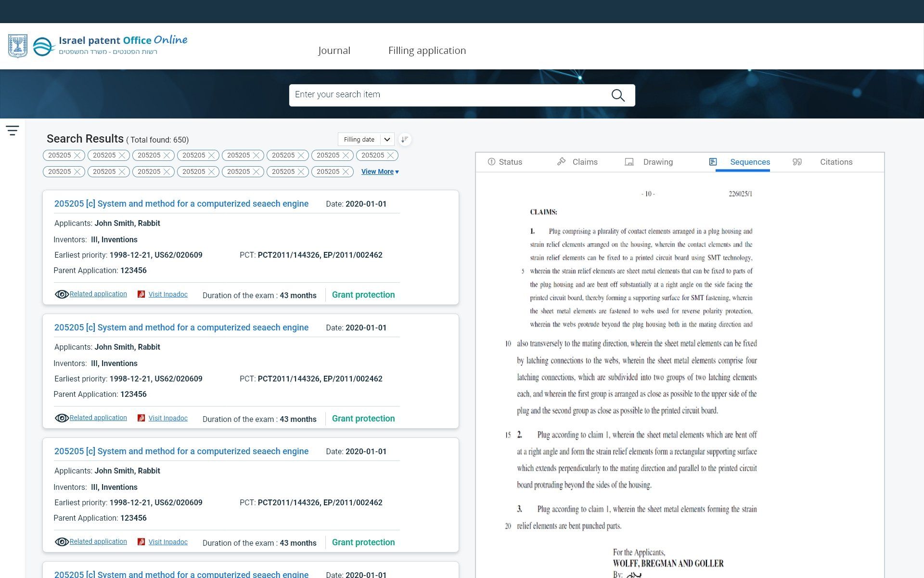The height and width of the screenshot is (578, 924).
Task: Toggle eye icon on second result card
Action: 62,418
